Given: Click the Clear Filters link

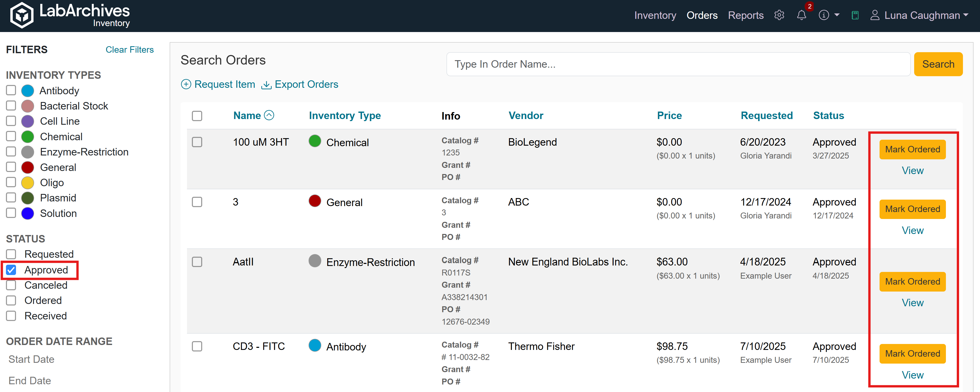Looking at the screenshot, I should [x=129, y=50].
